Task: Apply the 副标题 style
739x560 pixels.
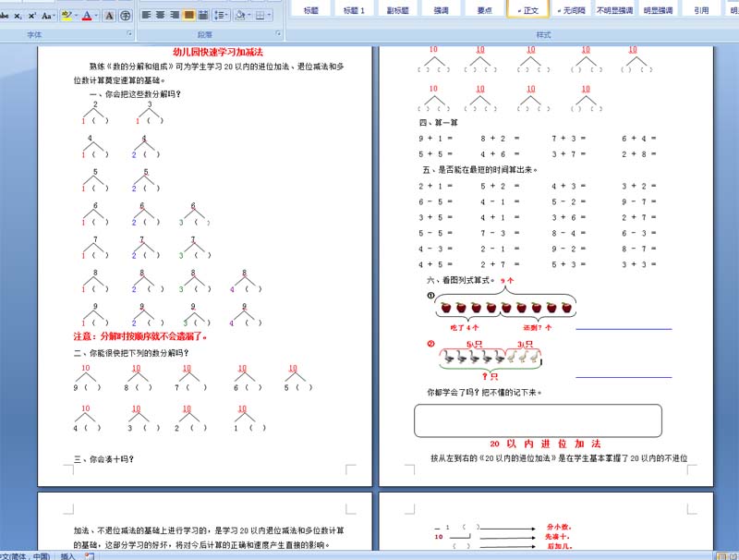Action: point(398,10)
